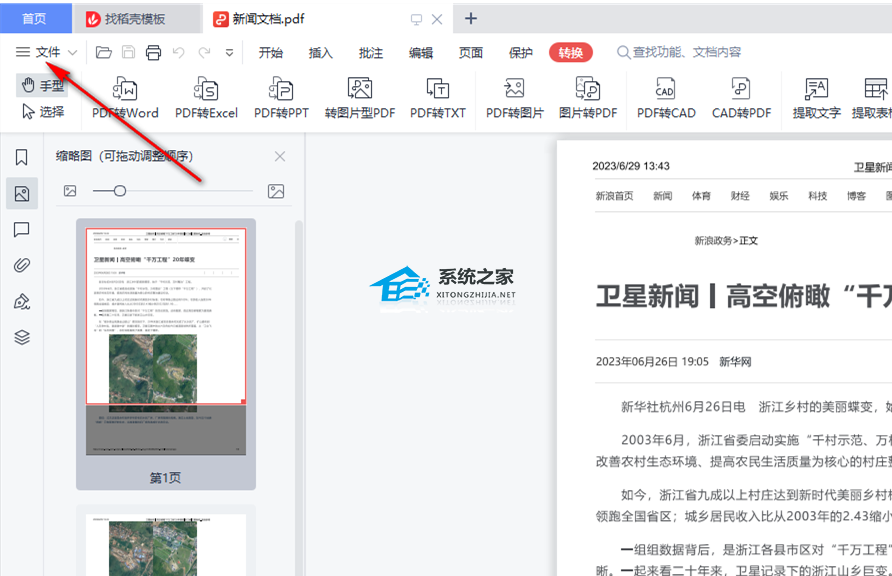Click the shrink thumbnails small image icon

tap(70, 191)
